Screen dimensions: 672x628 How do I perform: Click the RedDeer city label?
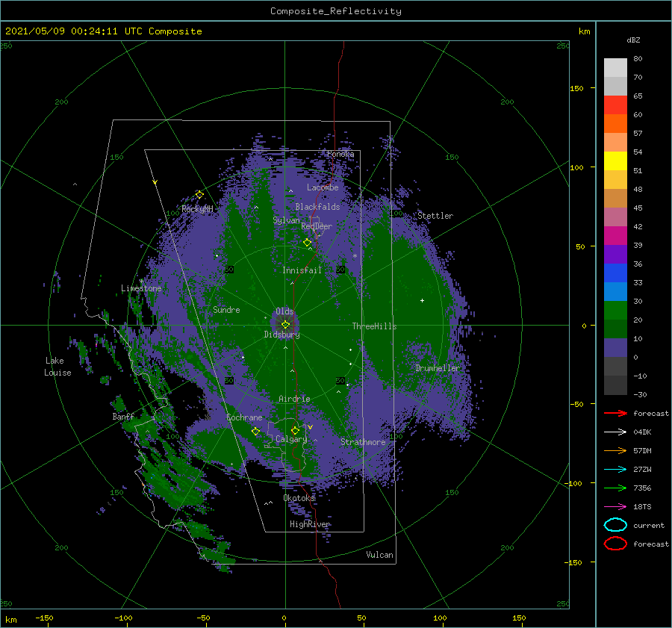point(317,226)
